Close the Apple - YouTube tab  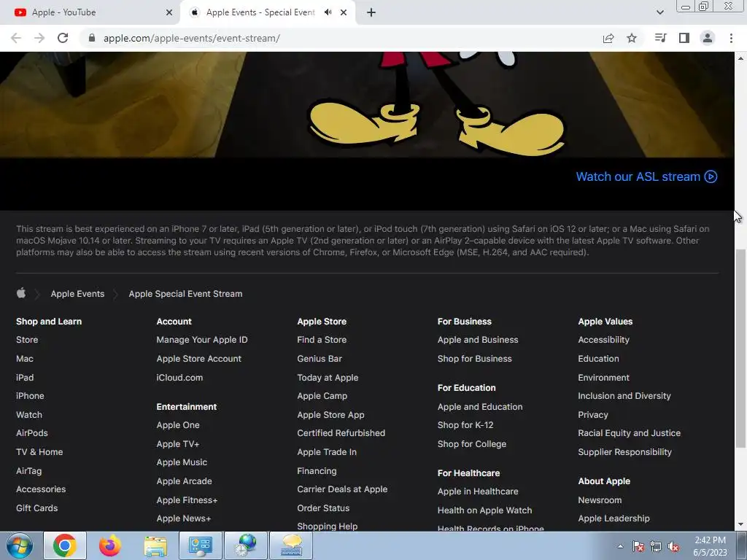click(169, 12)
